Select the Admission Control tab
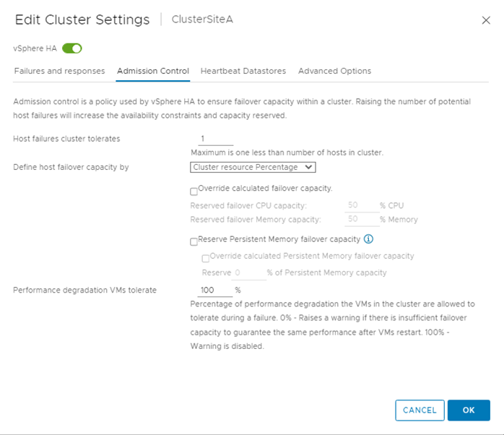This screenshot has height=435, width=504. tap(152, 71)
